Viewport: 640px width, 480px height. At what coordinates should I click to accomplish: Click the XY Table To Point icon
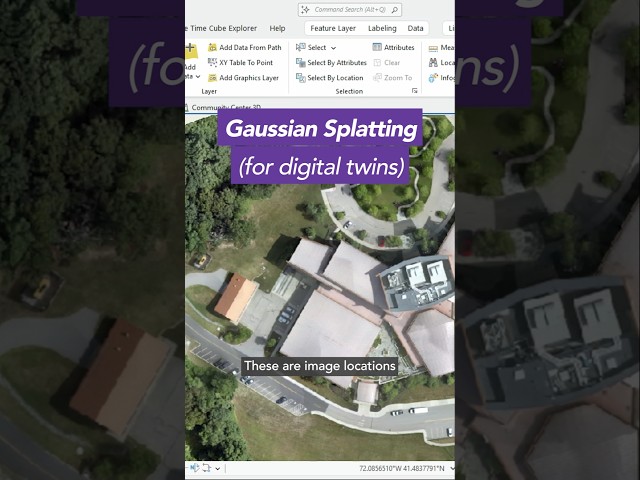pos(212,62)
